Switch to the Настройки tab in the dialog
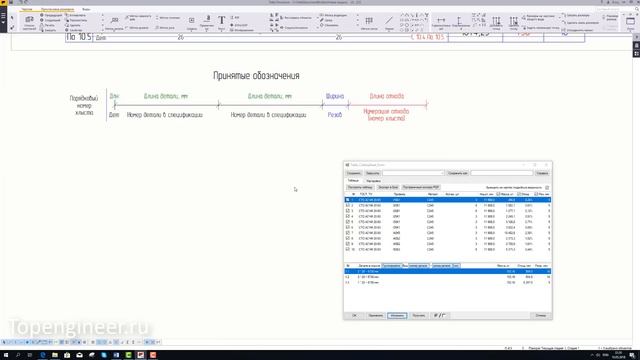 pyautogui.click(x=373, y=180)
